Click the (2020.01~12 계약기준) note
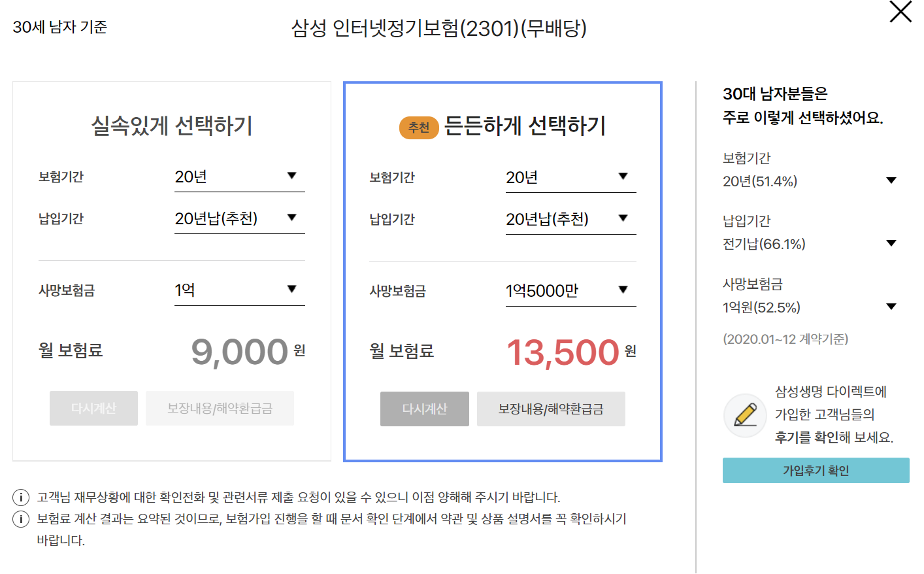 [785, 339]
